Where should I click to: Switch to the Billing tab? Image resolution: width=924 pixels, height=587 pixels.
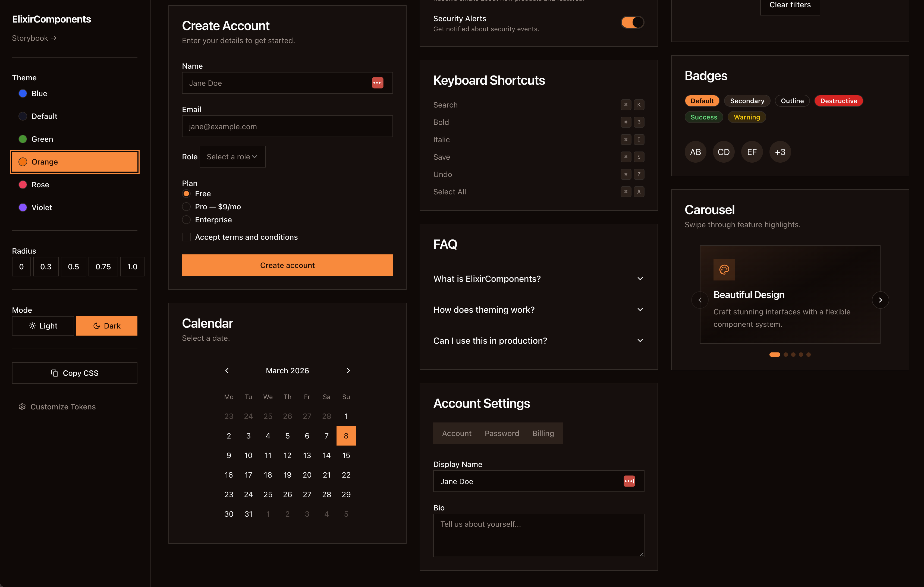pyautogui.click(x=543, y=433)
